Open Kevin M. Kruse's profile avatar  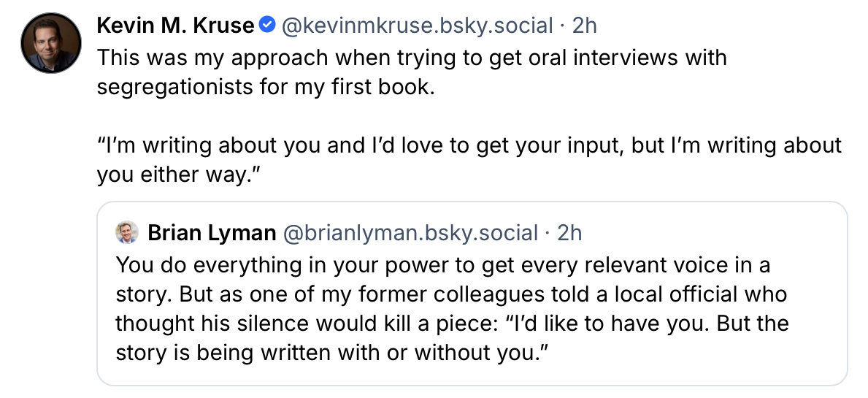50,43
